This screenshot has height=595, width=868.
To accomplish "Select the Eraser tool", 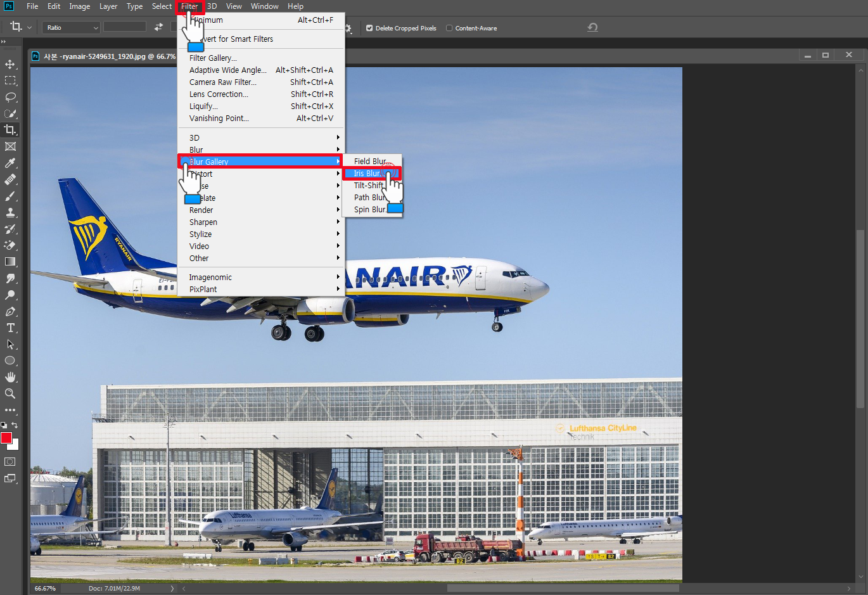I will click(x=10, y=245).
